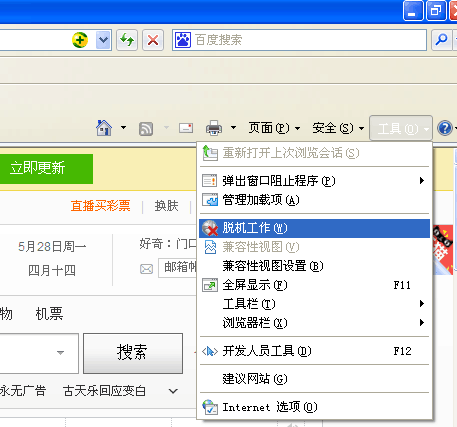Click the green 立即更新 button
The height and width of the screenshot is (427, 457).
(46, 169)
